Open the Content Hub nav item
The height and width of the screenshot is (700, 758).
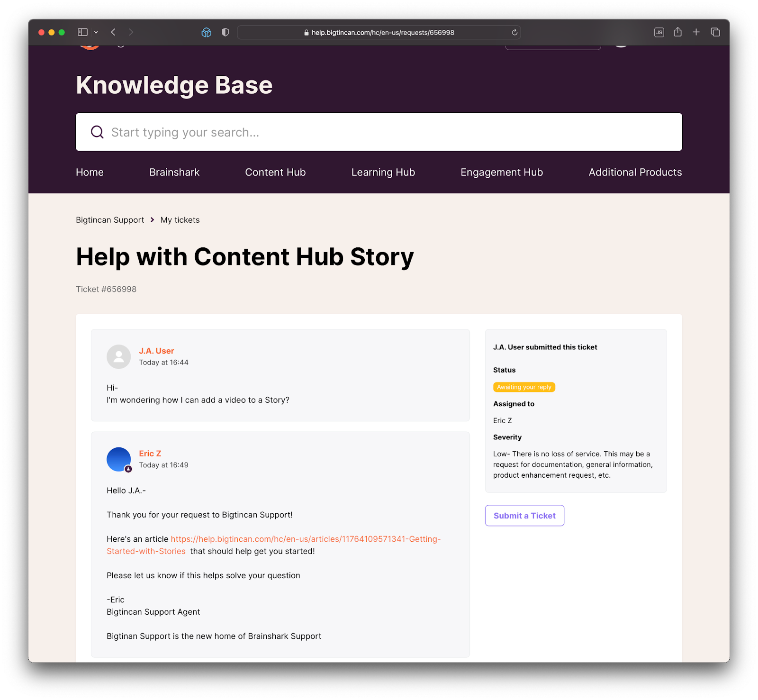tap(275, 173)
